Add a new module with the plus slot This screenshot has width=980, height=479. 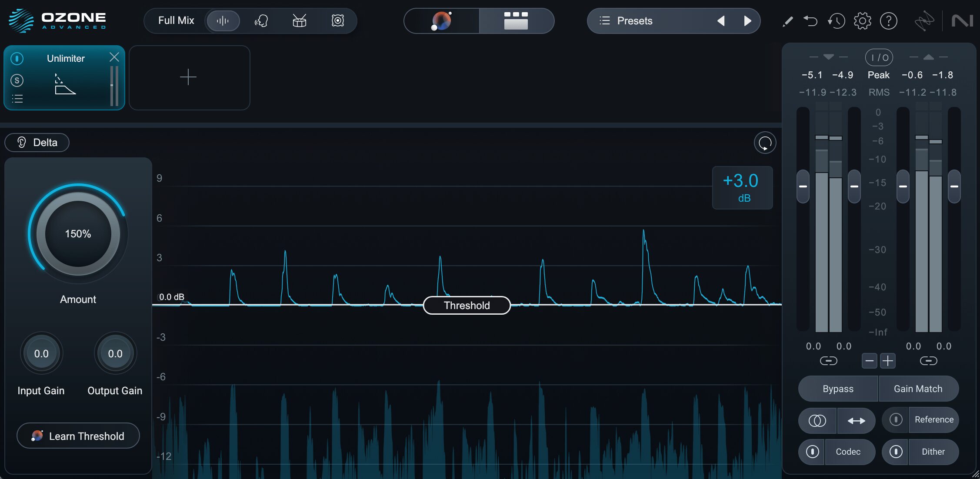pos(189,77)
